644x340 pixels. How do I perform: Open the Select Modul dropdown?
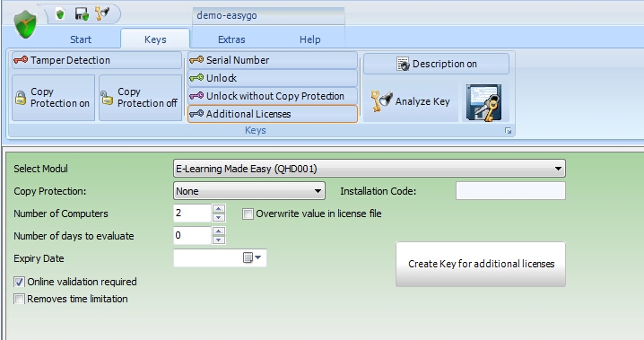(x=370, y=169)
